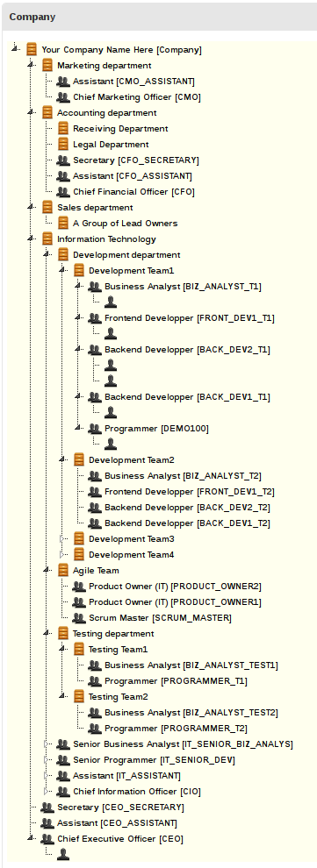Select the Testing Team1 label
The width and height of the screenshot is (317, 868).
click(x=119, y=650)
